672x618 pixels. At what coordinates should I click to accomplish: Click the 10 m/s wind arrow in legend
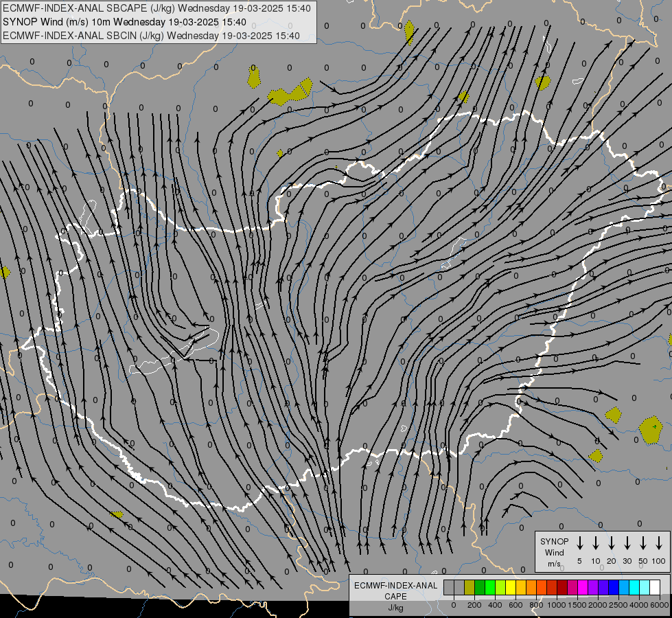click(595, 543)
